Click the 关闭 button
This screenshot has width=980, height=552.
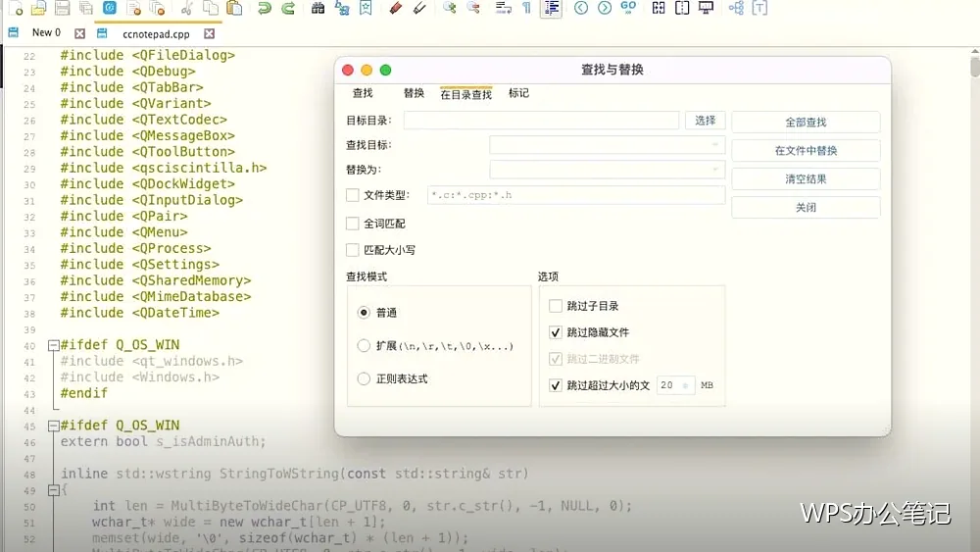806,208
